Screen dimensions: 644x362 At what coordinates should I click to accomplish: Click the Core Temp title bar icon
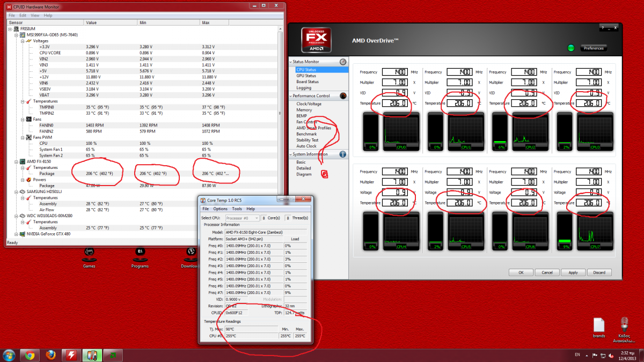point(203,200)
